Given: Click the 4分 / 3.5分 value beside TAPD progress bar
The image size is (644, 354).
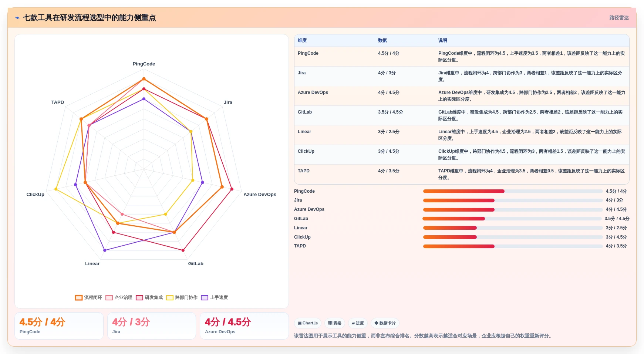Looking at the screenshot, I should (616, 246).
